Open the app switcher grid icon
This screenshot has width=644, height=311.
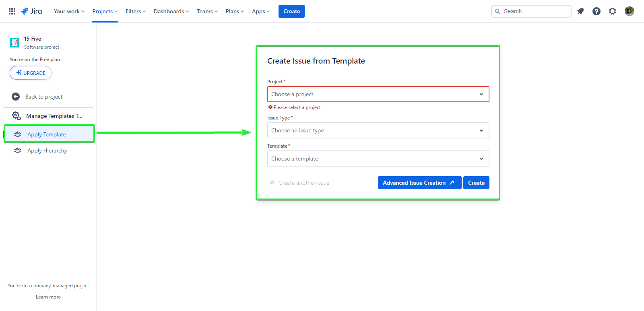12,11
